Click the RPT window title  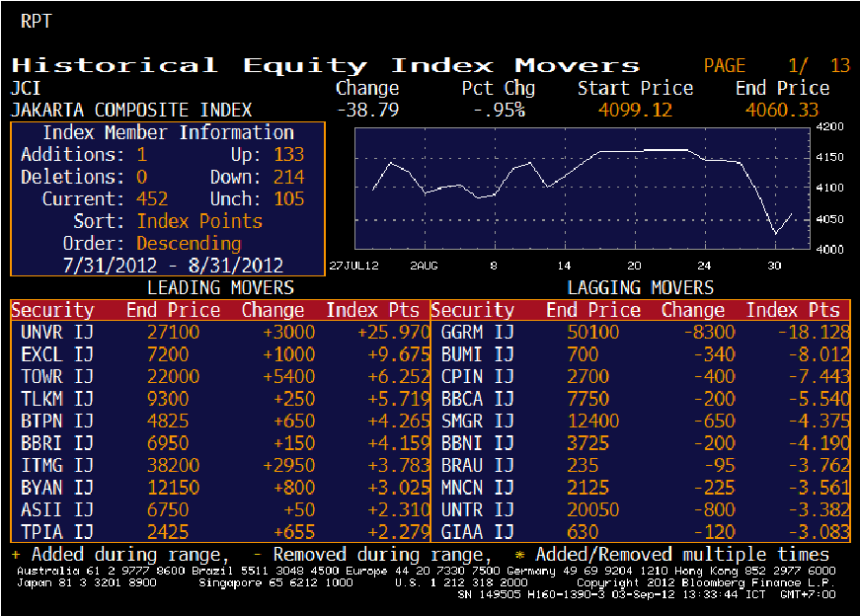coord(37,20)
